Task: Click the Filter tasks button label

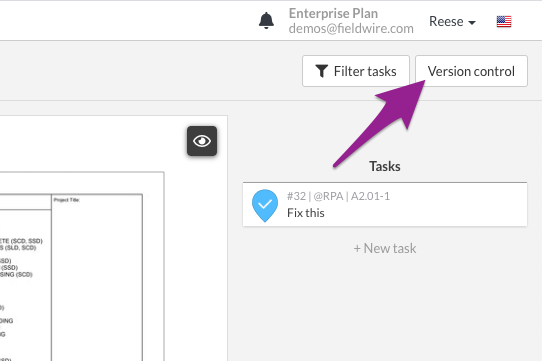Action: click(365, 71)
